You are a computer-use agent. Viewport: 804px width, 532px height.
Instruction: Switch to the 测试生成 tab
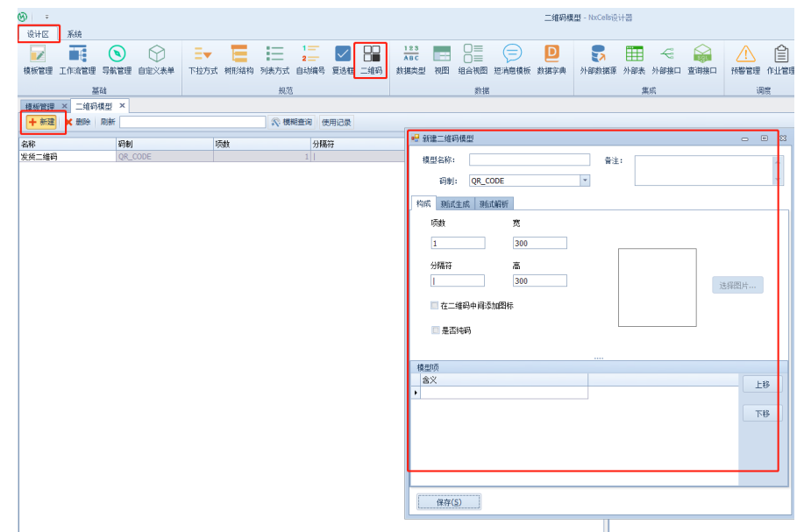coord(456,203)
